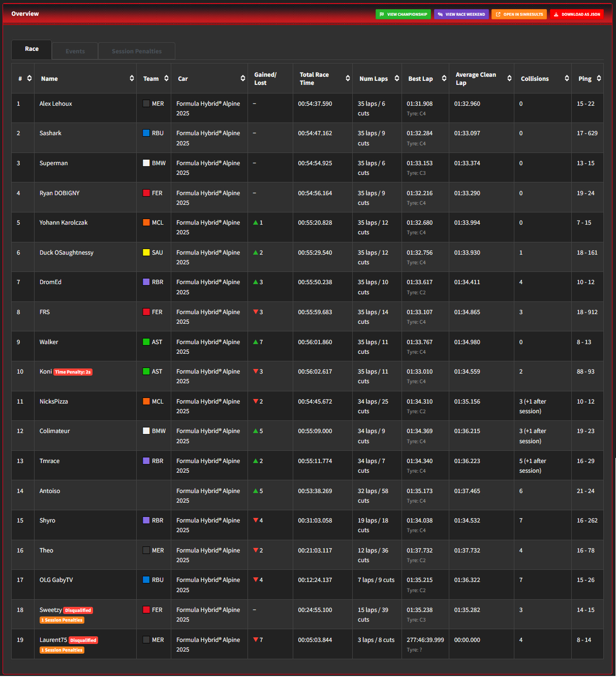Click Sweetzy's Disqualified badge

click(78, 610)
